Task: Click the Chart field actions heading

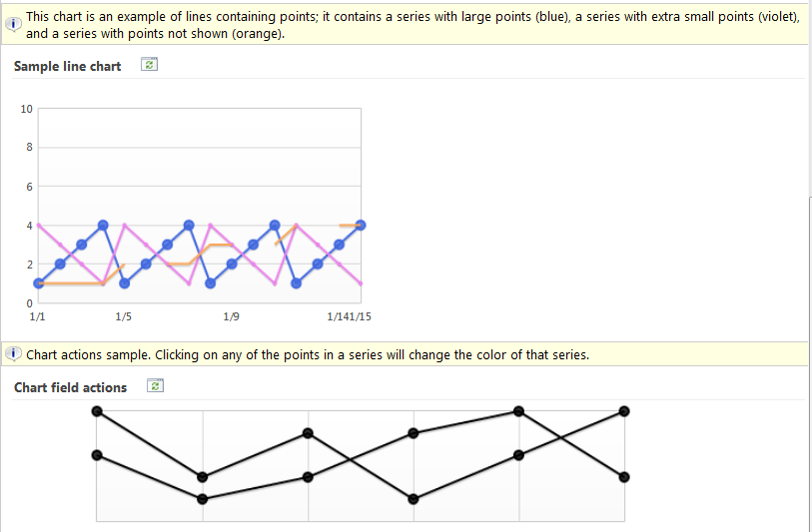Action: (71, 387)
